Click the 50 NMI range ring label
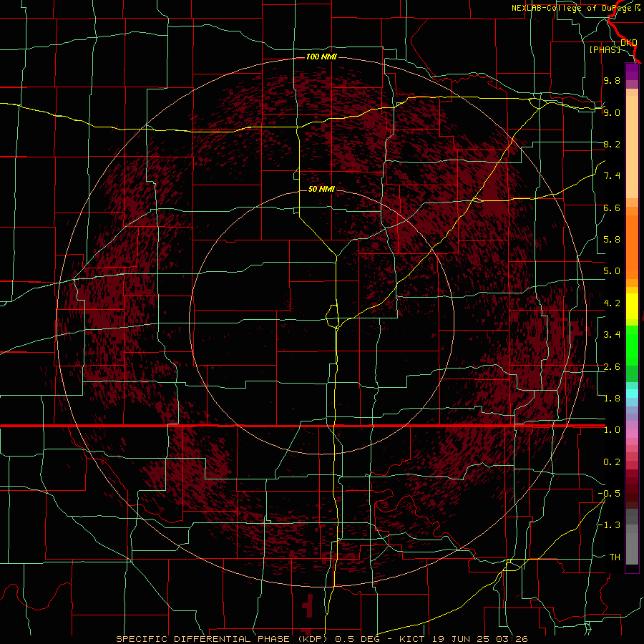Viewport: 644px width, 644px height. tap(321, 189)
